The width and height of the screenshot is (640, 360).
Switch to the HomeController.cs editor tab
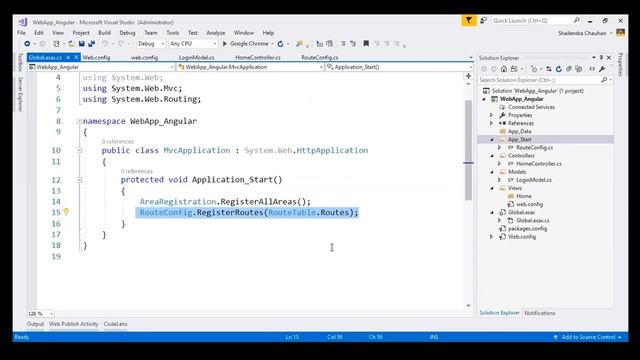(258, 58)
